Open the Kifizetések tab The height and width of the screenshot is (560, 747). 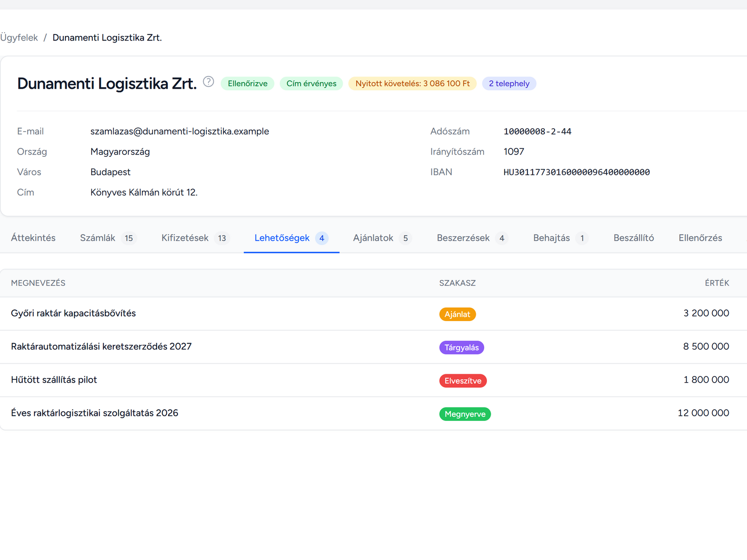(x=195, y=238)
